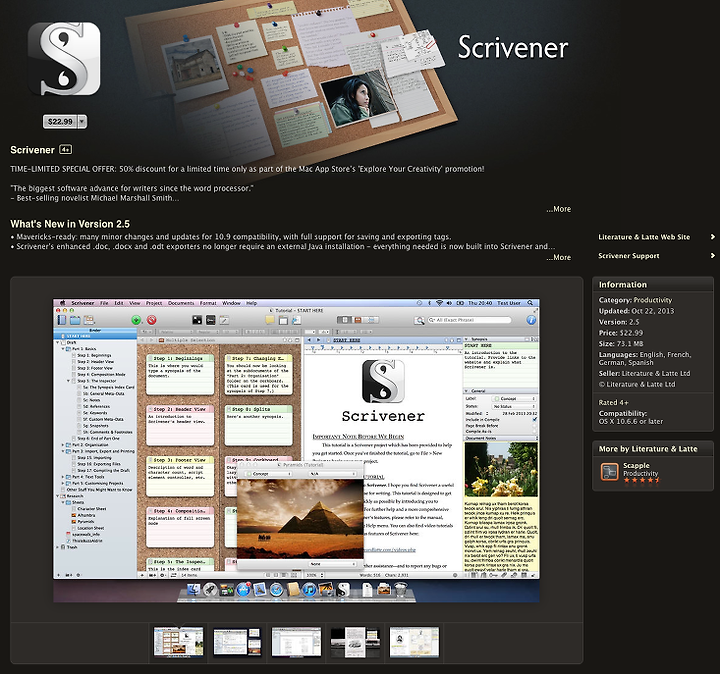Image resolution: width=720 pixels, height=674 pixels.
Task: Open the Status No Status dropdown
Action: point(514,406)
